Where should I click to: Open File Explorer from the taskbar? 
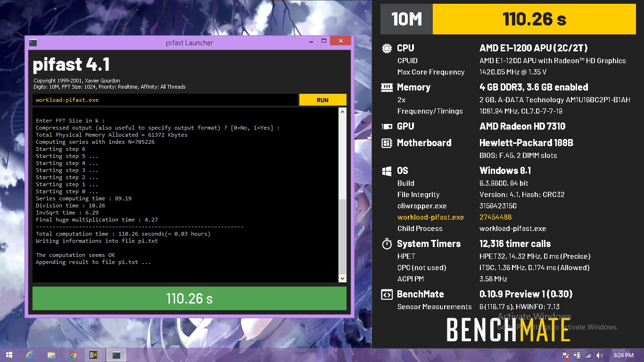coord(51,355)
